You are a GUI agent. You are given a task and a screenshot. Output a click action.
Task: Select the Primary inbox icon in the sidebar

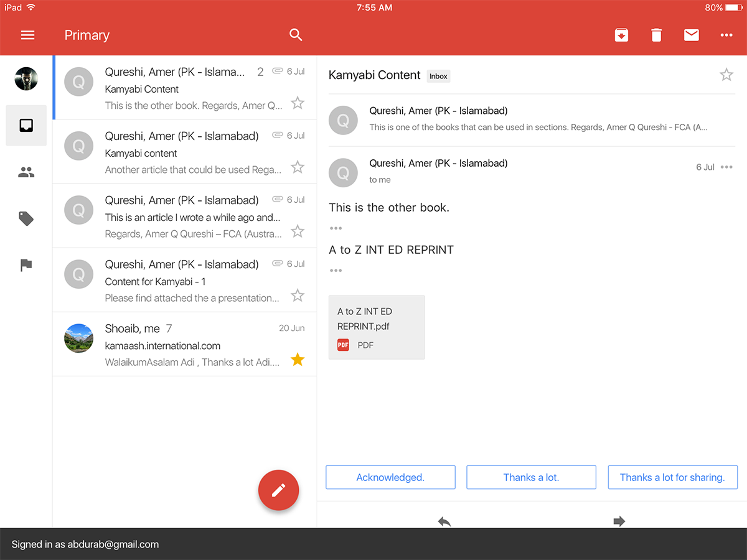pos(26,126)
